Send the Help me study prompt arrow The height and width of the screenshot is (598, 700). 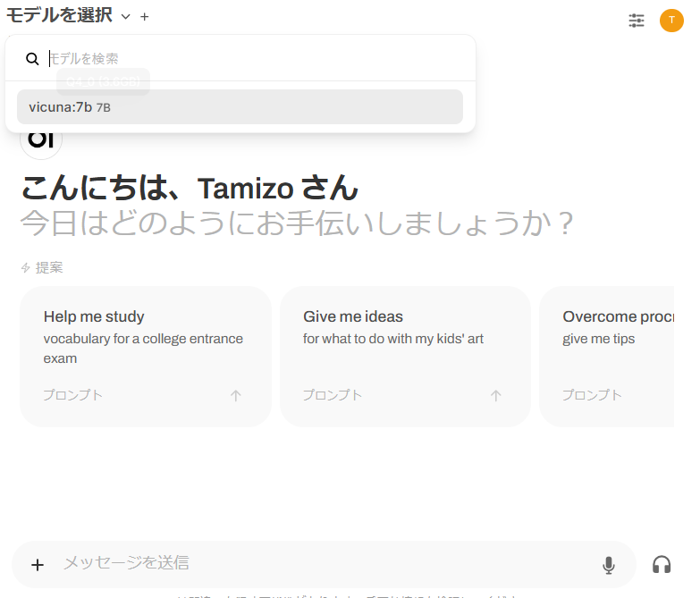pyautogui.click(x=236, y=395)
